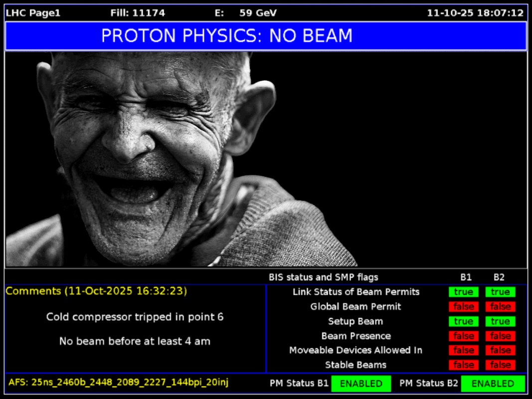Click the Comments timestamp header
This screenshot has height=399, width=532.
pos(96,291)
